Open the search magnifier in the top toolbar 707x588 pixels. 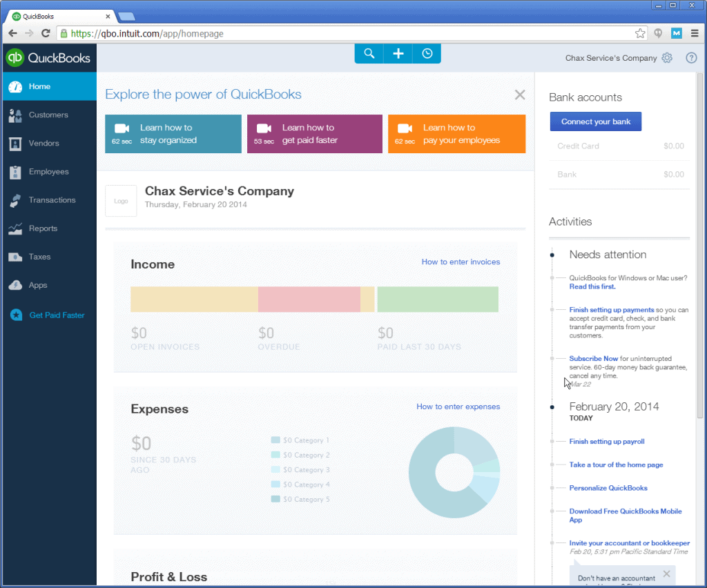click(x=369, y=54)
